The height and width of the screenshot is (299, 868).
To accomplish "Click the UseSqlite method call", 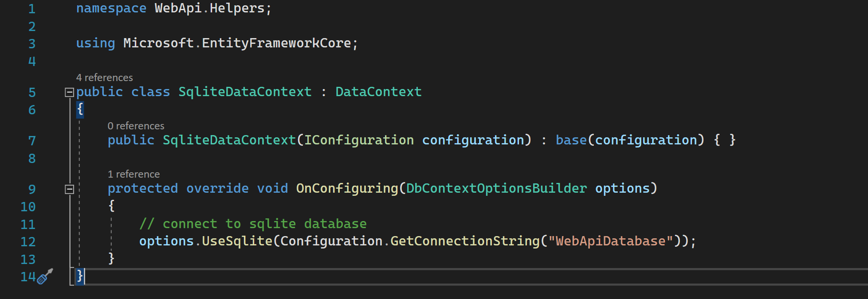I will pyautogui.click(x=237, y=241).
